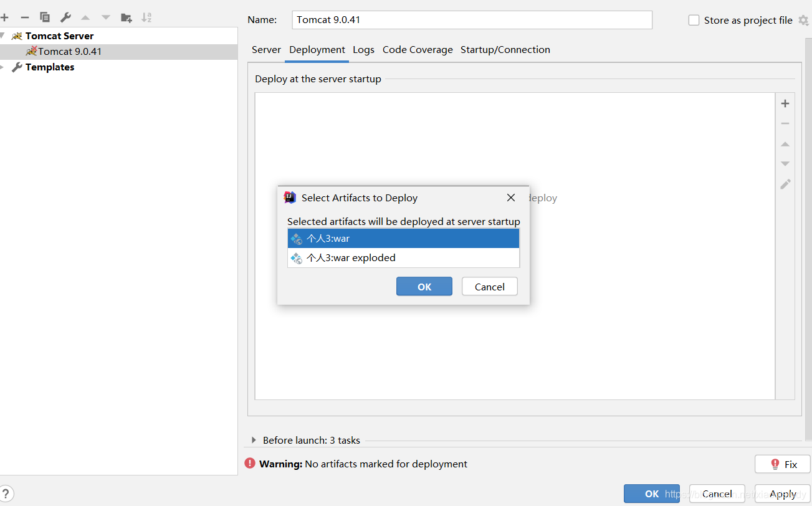Cancel the Select Artifacts dialog
Screen dimensions: 812x506
[490, 287]
